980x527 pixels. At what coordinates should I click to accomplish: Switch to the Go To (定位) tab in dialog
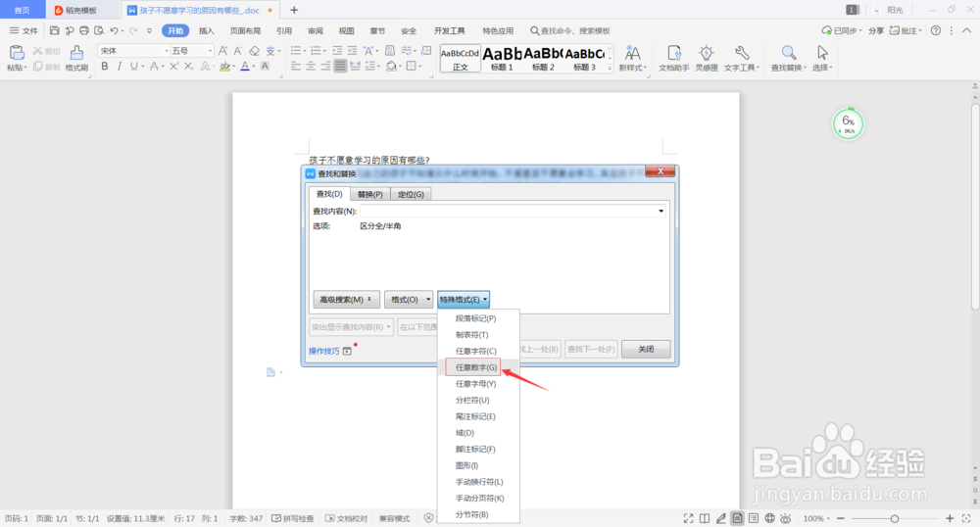(411, 194)
